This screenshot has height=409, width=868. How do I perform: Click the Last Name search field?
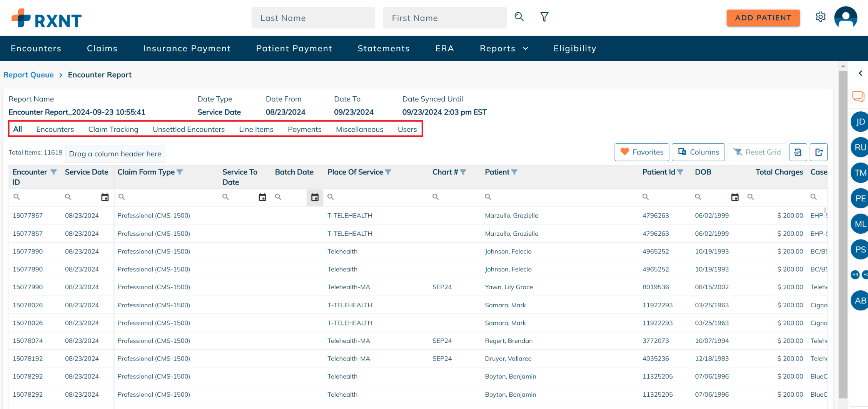[313, 18]
